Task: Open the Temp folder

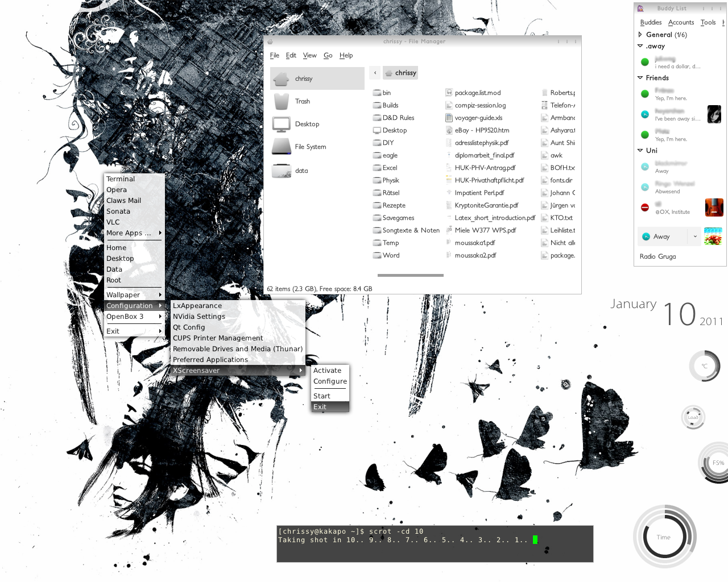Action: pyautogui.click(x=386, y=243)
